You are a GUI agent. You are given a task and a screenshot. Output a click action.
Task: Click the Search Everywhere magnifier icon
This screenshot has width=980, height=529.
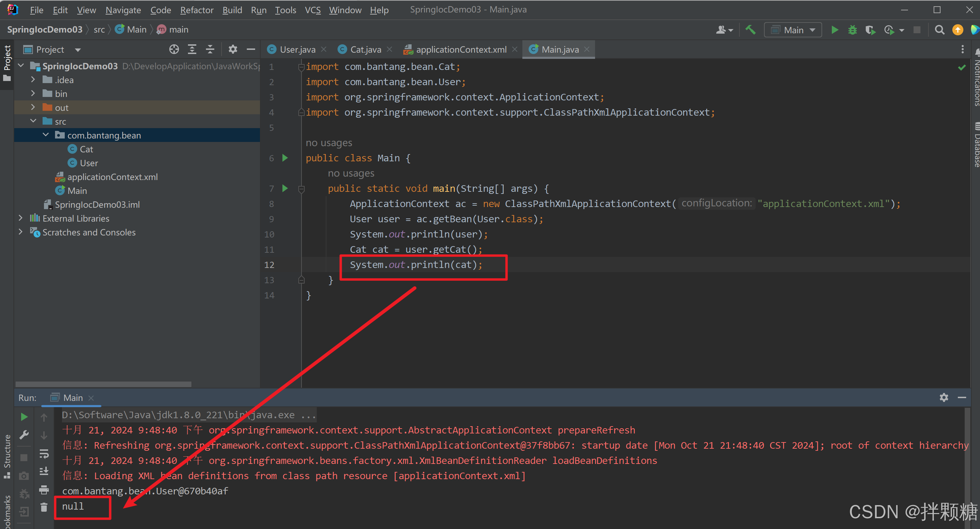939,30
